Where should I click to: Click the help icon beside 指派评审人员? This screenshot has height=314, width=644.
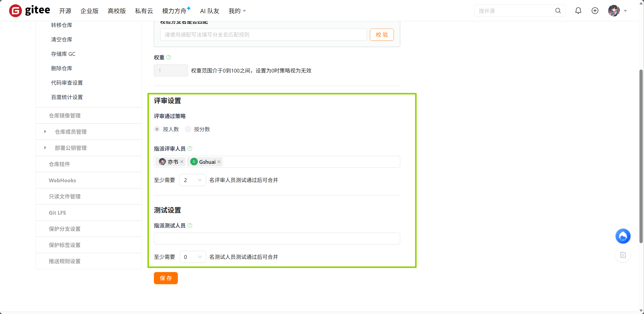coord(190,148)
